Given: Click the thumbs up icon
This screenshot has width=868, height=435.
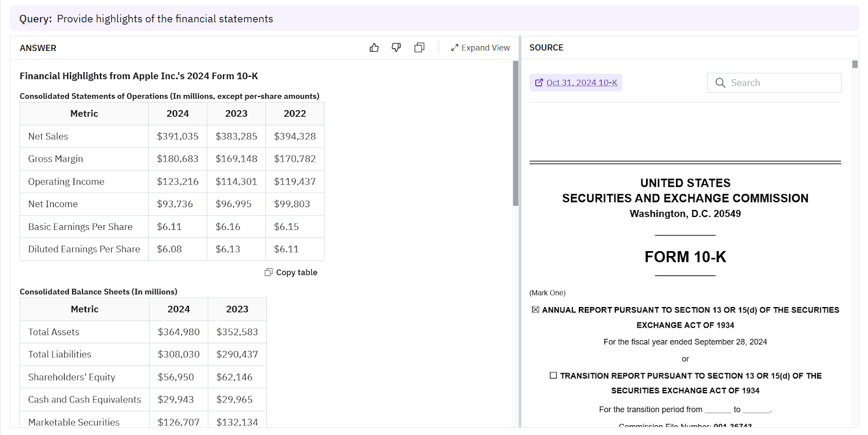Looking at the screenshot, I should point(374,48).
